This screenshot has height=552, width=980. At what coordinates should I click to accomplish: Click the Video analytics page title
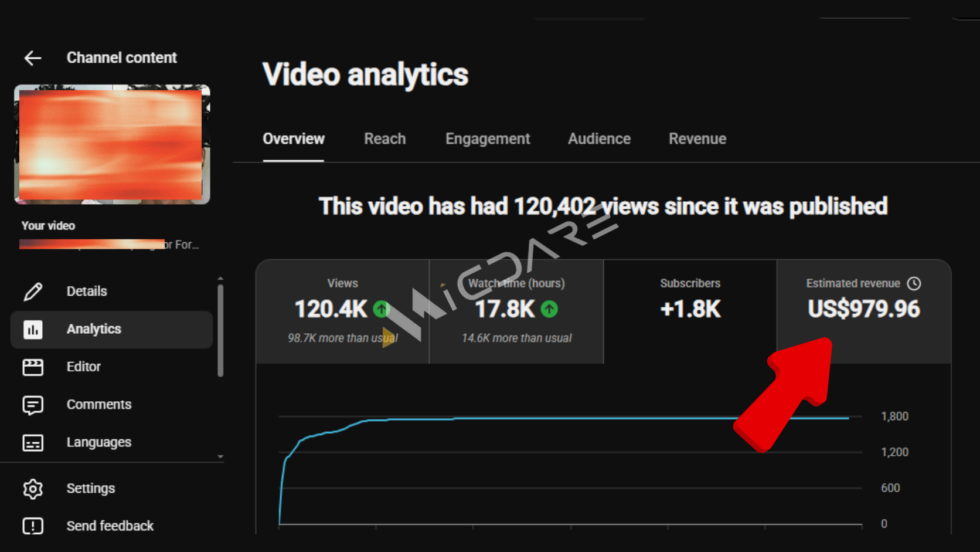tap(365, 75)
